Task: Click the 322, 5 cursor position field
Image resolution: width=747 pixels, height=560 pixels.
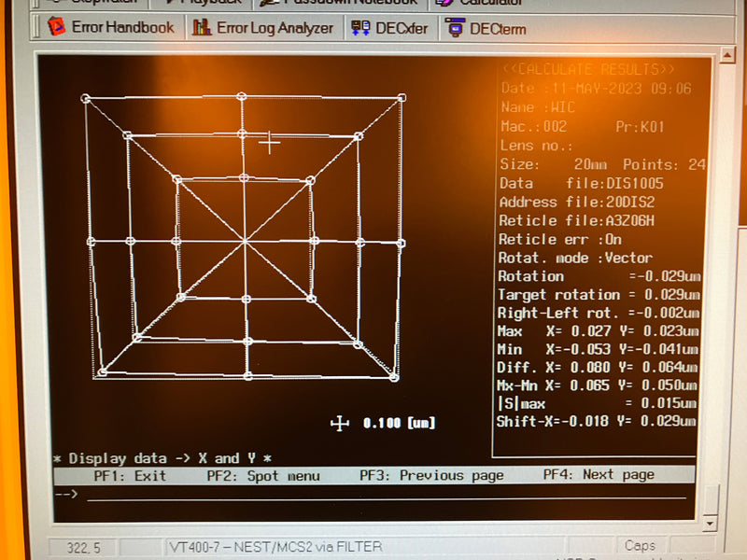Action: point(83,548)
